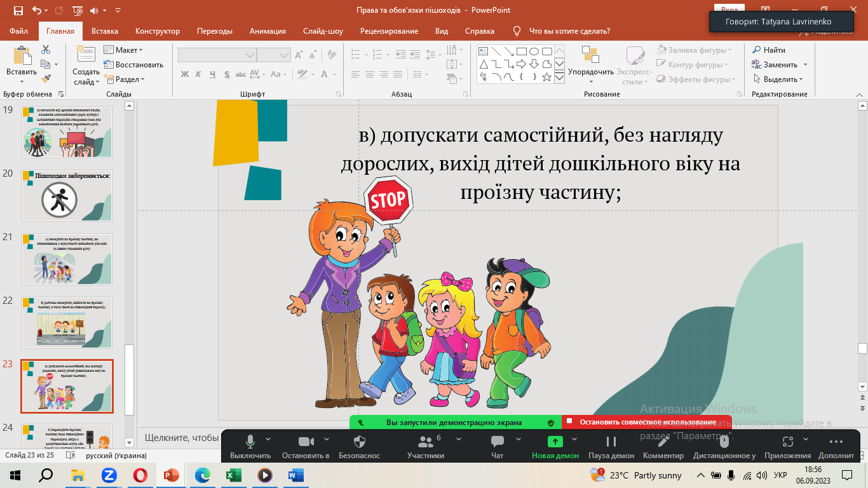
Task: Click the Format Painter brush icon
Action: [46, 79]
